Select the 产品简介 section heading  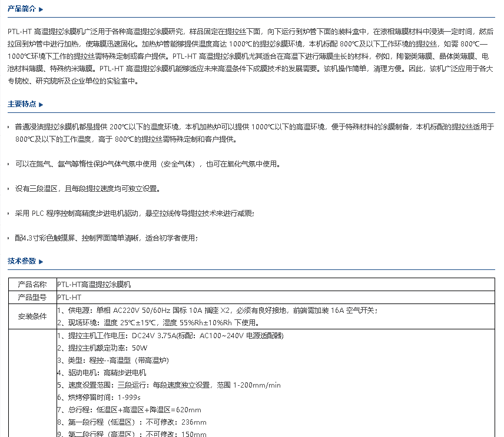click(22, 9)
